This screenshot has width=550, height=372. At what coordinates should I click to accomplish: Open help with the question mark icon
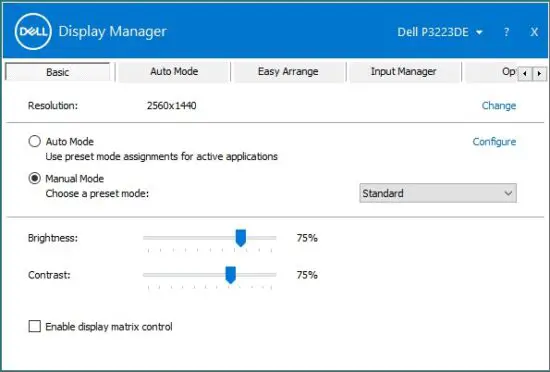[x=506, y=32]
